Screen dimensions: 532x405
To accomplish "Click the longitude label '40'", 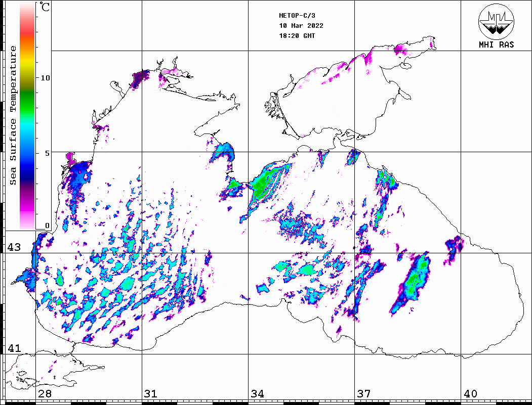I will (x=470, y=394).
